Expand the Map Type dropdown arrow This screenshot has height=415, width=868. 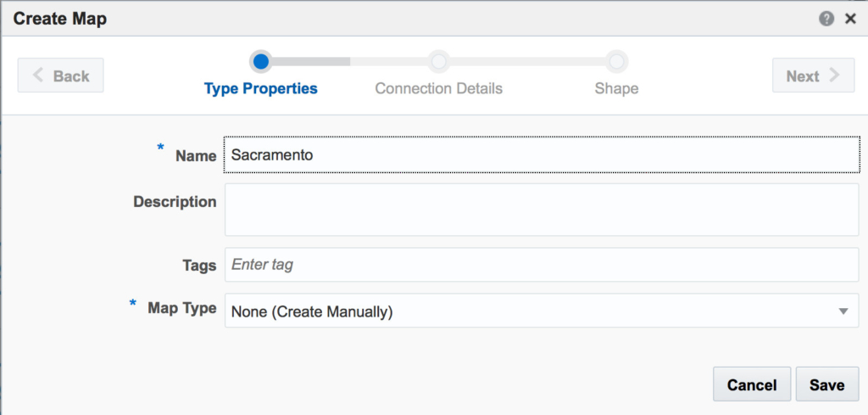pyautogui.click(x=843, y=311)
